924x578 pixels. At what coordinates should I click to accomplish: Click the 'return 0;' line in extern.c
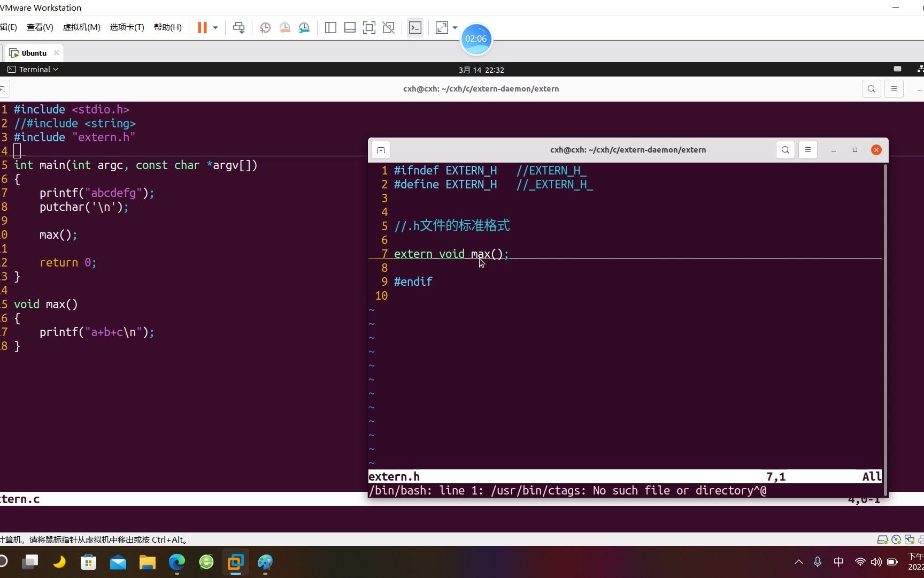pos(68,262)
